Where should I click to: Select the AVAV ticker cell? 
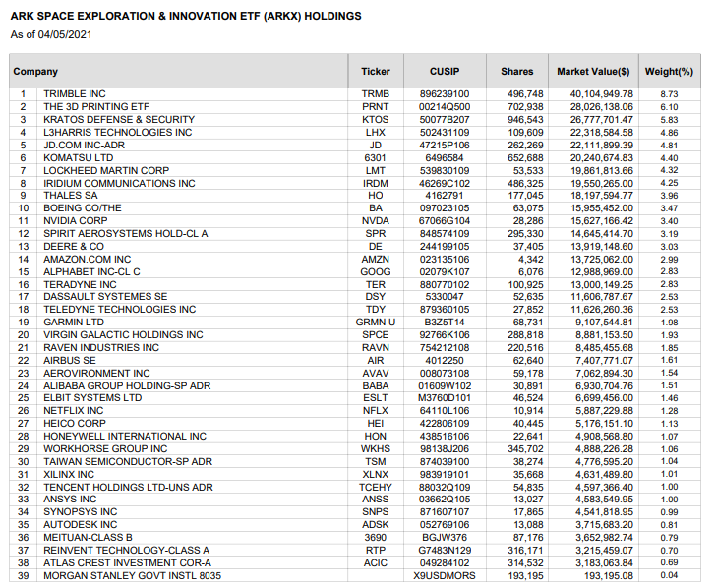[x=376, y=374]
